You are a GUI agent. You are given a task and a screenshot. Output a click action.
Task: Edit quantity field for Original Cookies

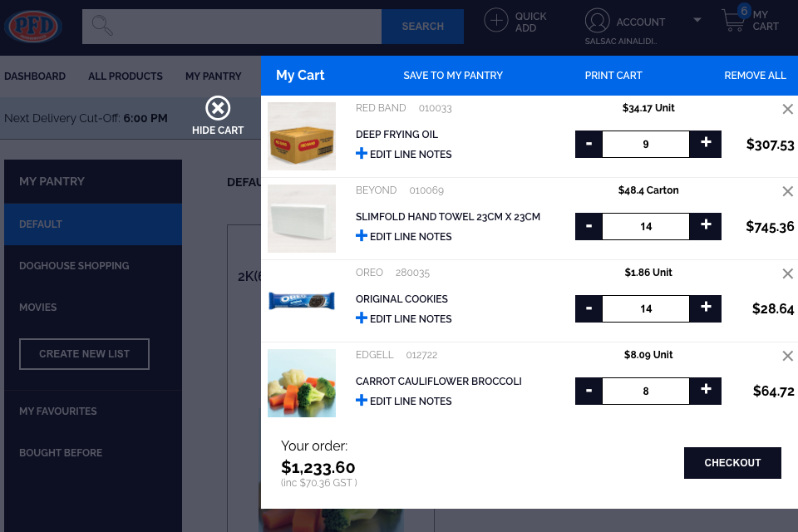(646, 308)
